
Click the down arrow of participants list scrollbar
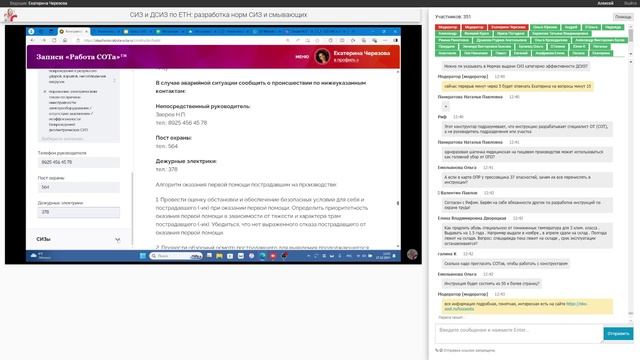pos(631,53)
